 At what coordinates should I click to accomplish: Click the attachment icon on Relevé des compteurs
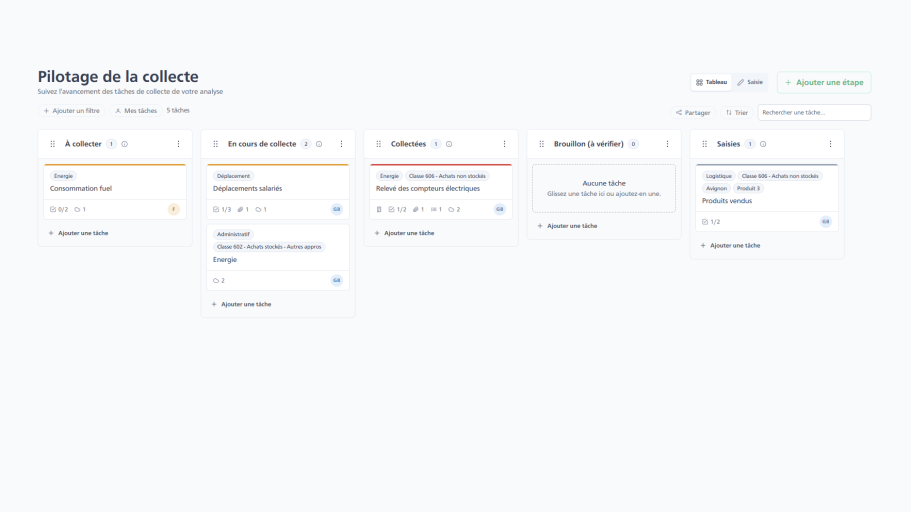point(418,209)
